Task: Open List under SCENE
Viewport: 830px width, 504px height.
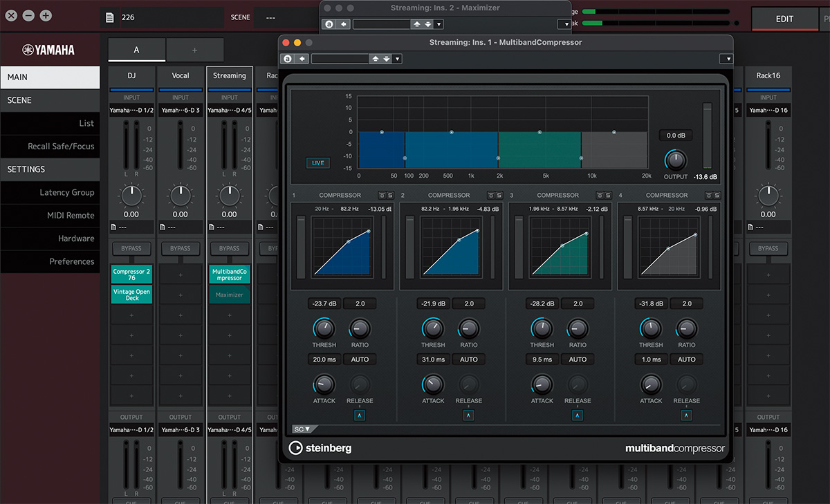Action: click(x=50, y=123)
